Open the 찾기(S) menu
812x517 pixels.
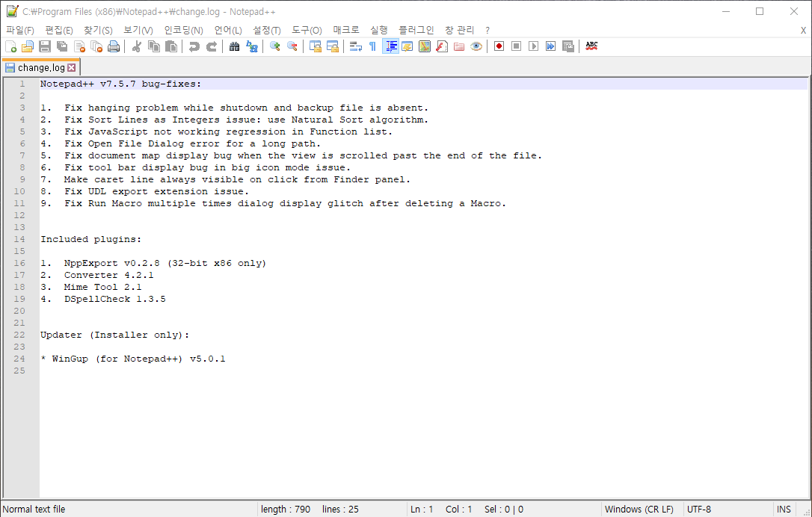[x=99, y=31]
